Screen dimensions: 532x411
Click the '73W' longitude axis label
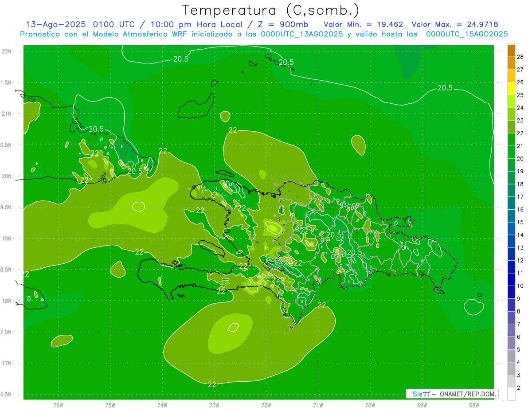click(x=214, y=405)
